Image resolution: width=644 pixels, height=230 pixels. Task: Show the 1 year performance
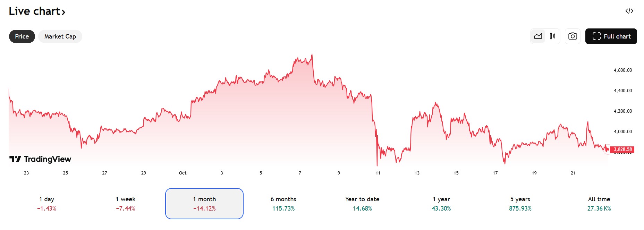coord(441,204)
